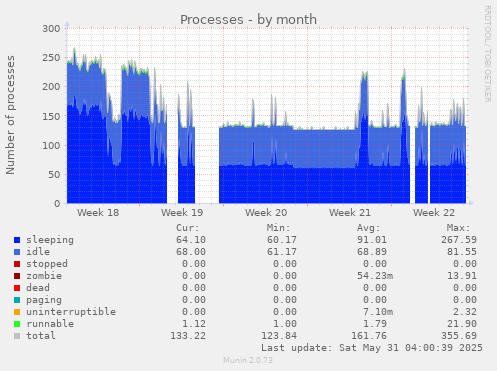This screenshot has height=371, width=497.
Task: Click the stopped legend color swatch
Action: [17, 264]
